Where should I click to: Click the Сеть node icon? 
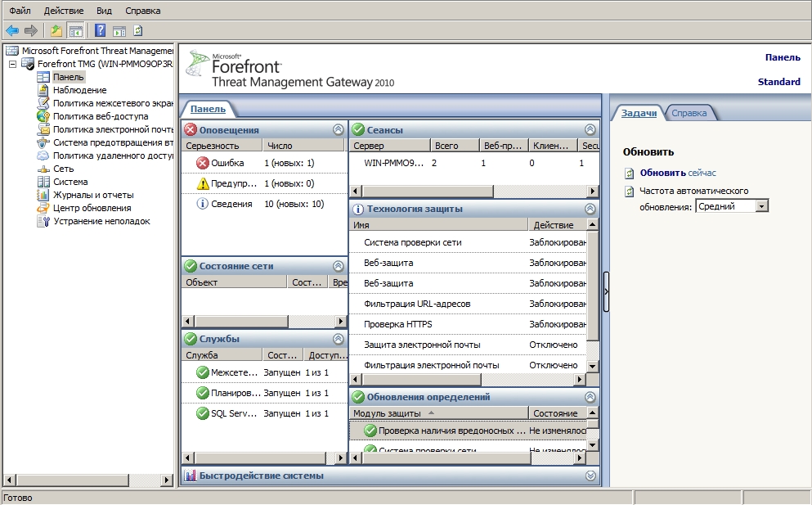click(43, 169)
